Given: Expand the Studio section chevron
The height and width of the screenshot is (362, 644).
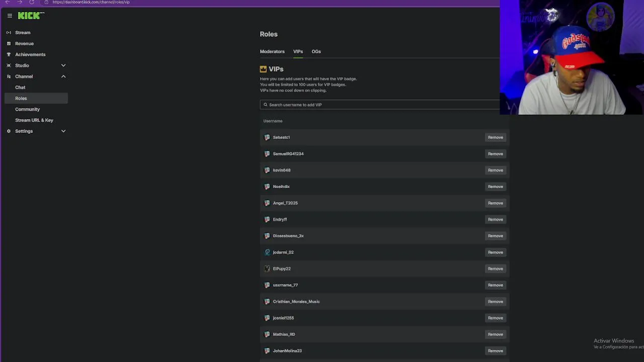Looking at the screenshot, I should (63, 65).
